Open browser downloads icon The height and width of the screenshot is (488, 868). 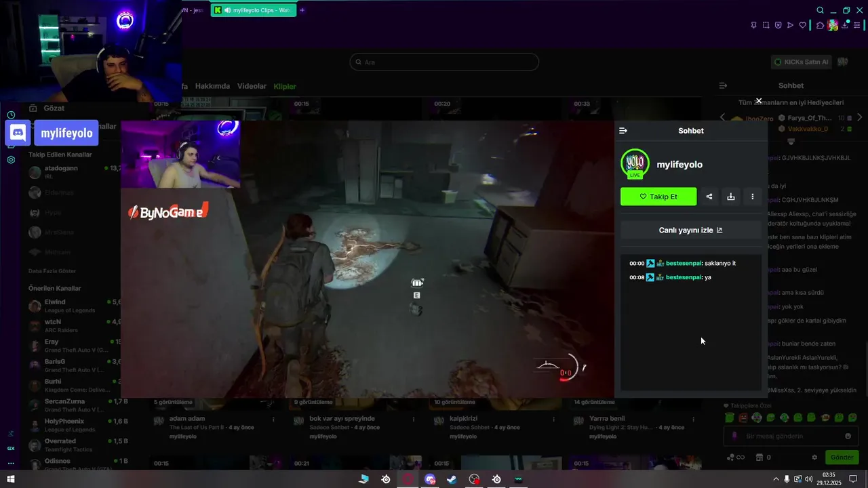(845, 25)
